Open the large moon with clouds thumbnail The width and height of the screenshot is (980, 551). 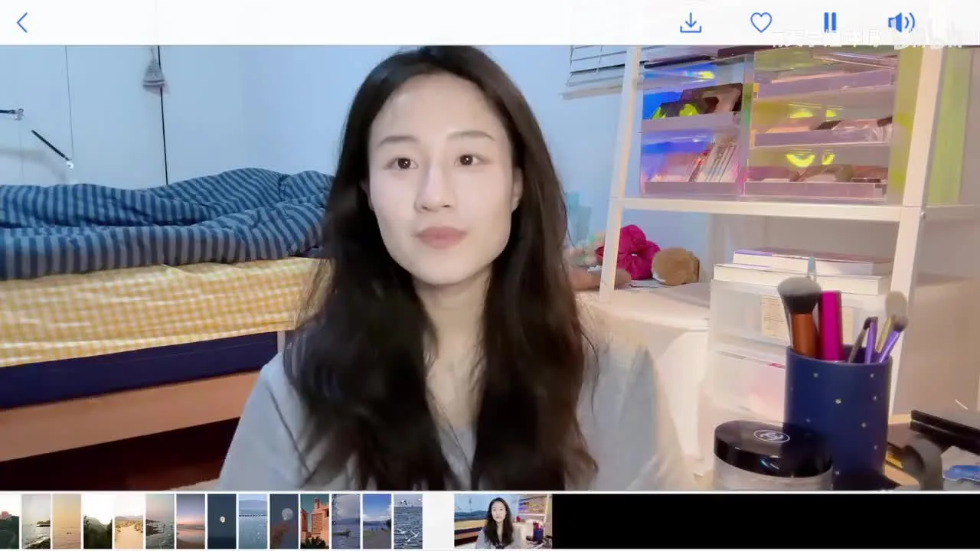pos(283,521)
